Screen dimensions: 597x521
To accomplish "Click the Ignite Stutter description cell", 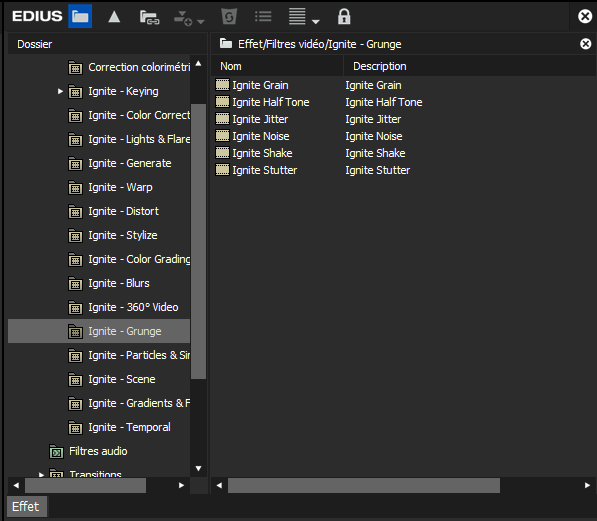I will pyautogui.click(x=378, y=170).
